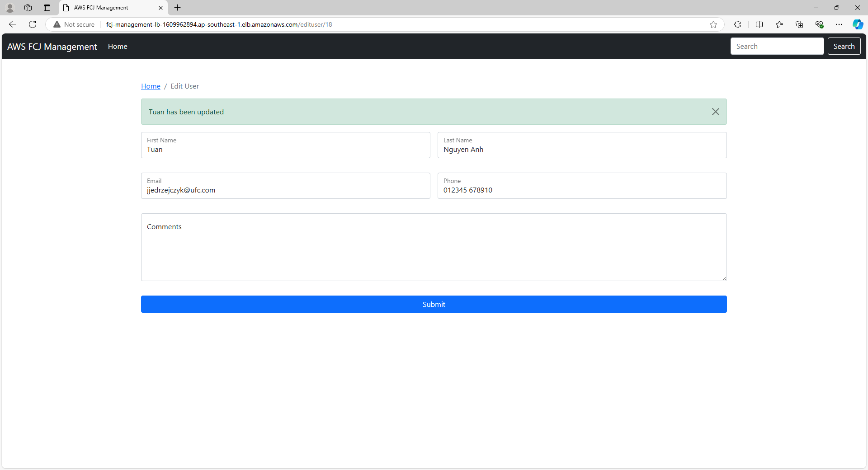Dismiss the Tuan has been updated alert

pos(716,112)
